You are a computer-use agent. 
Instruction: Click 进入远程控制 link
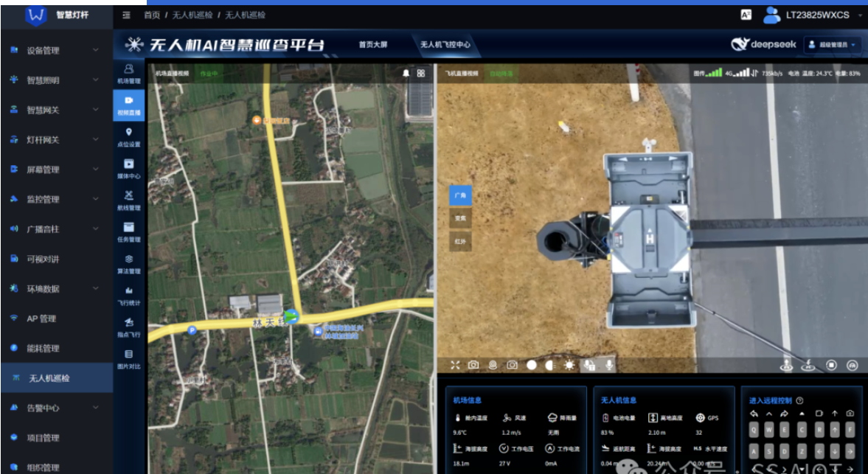[x=770, y=400]
